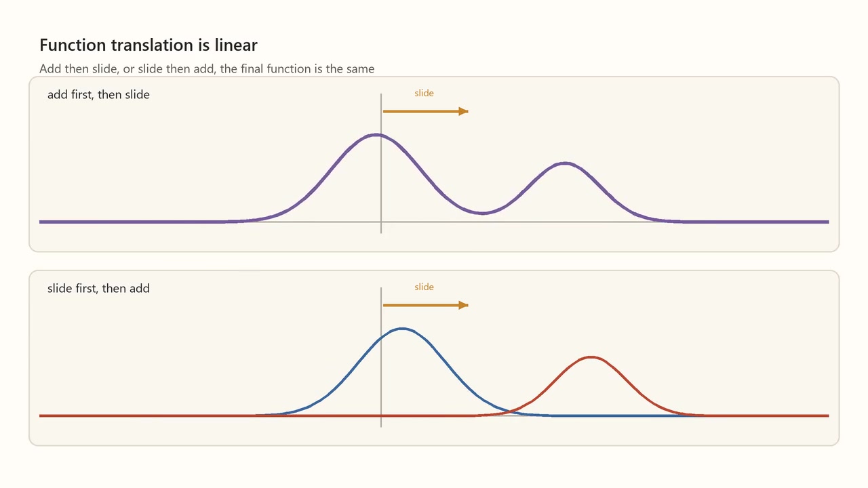Click the taller peak of the purple curve
Image resolution: width=868 pixels, height=488 pixels.
tap(376, 135)
